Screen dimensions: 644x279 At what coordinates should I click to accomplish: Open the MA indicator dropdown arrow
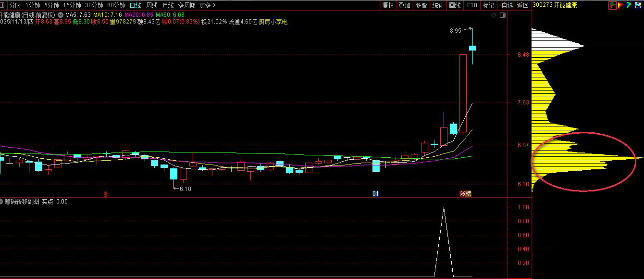click(61, 15)
